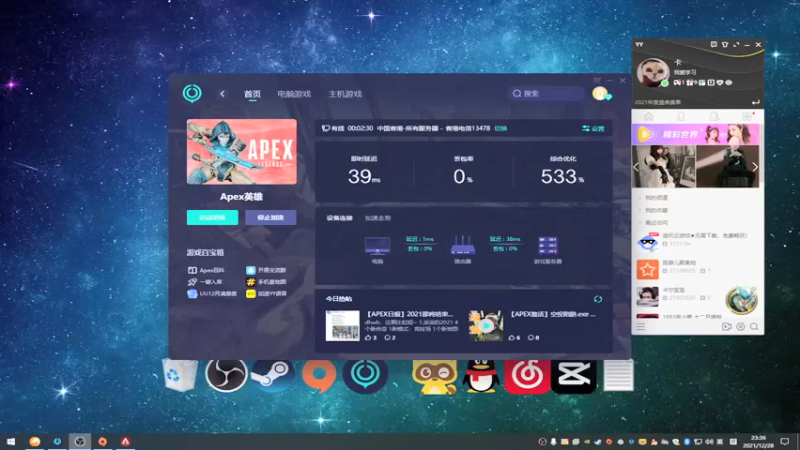Switch to the 主机游戏 tab

345,94
